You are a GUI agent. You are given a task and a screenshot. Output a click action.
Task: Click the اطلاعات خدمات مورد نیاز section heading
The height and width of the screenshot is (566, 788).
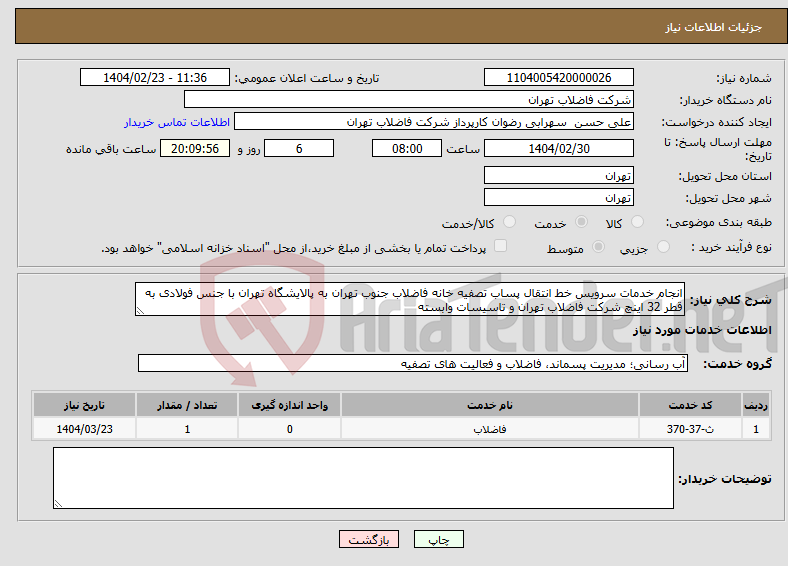pyautogui.click(x=702, y=330)
